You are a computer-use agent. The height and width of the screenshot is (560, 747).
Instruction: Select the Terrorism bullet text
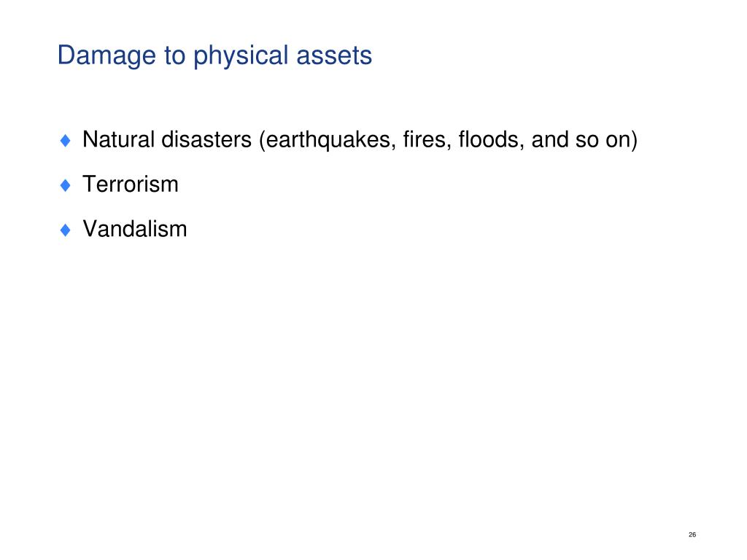click(x=131, y=184)
